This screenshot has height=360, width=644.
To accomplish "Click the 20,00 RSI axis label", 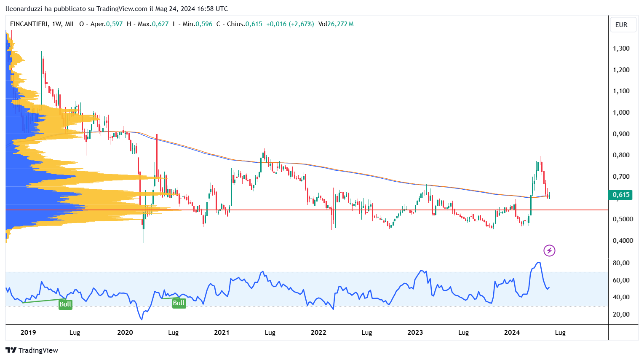I will 621,314.
